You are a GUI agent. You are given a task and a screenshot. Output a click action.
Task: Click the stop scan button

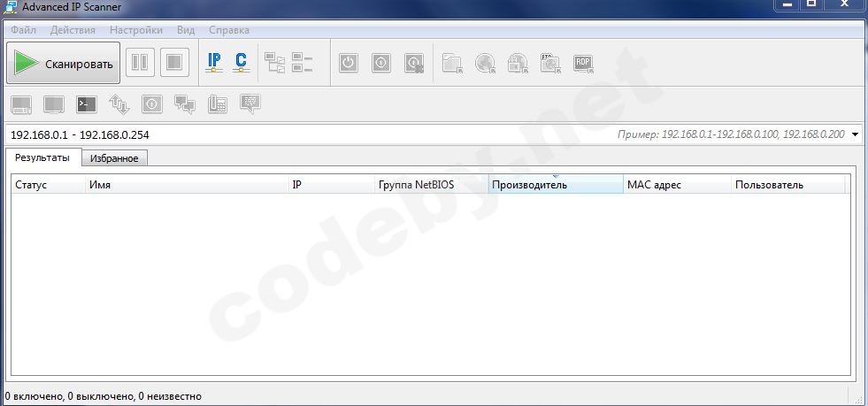pyautogui.click(x=174, y=62)
